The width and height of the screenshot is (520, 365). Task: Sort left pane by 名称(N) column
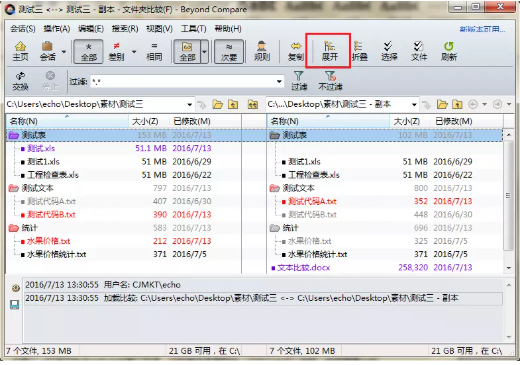[x=68, y=121]
